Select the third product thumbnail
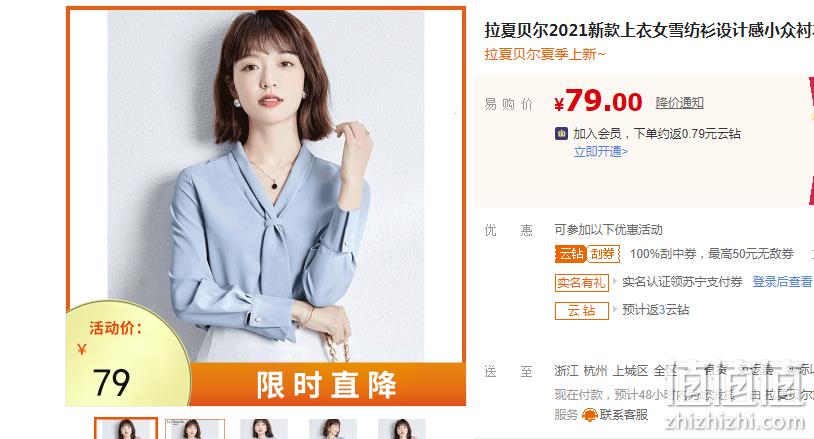 pyautogui.click(x=264, y=429)
